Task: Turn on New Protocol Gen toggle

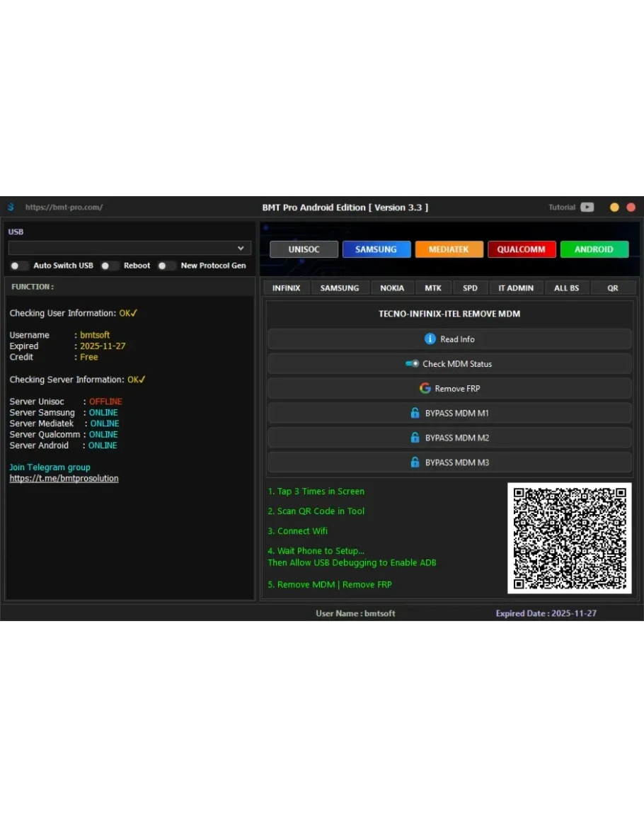Action: point(166,266)
